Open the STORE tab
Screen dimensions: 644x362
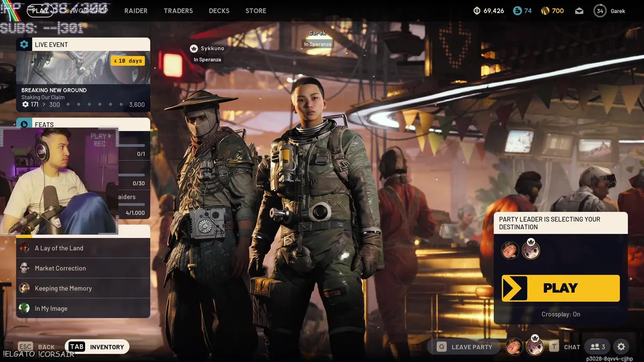pyautogui.click(x=256, y=11)
